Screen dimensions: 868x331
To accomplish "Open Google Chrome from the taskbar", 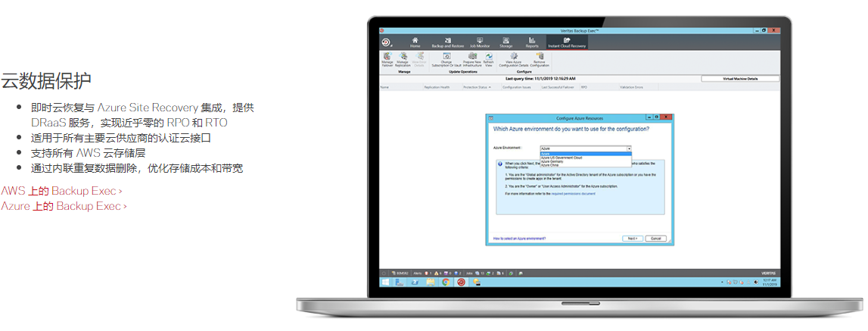I will point(446,282).
